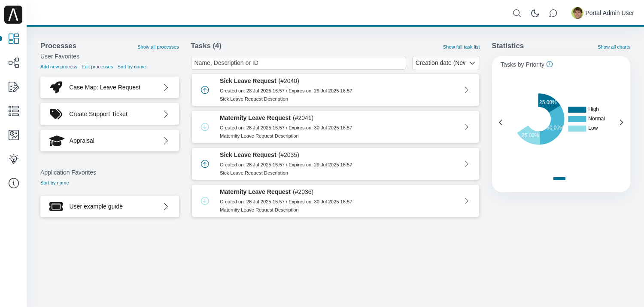Go to the next statistics chart
This screenshot has width=644, height=307.
click(621, 123)
